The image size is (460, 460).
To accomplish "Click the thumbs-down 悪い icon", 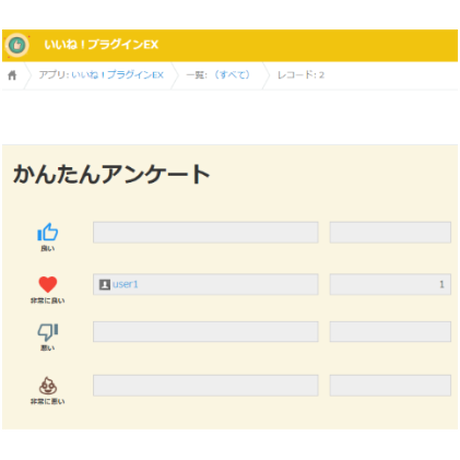I will click(x=48, y=332).
